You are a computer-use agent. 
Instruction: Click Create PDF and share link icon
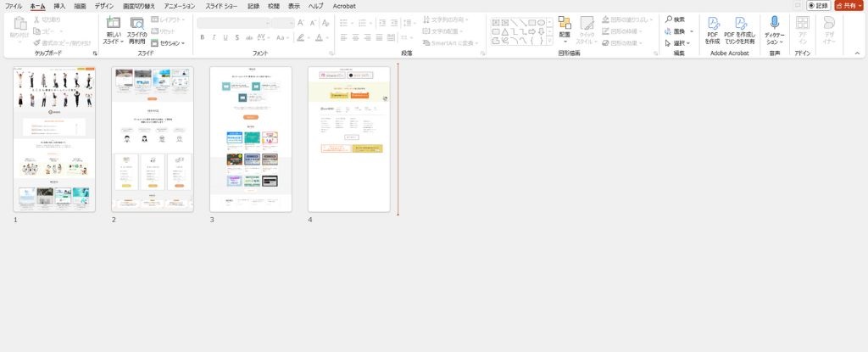tap(740, 24)
